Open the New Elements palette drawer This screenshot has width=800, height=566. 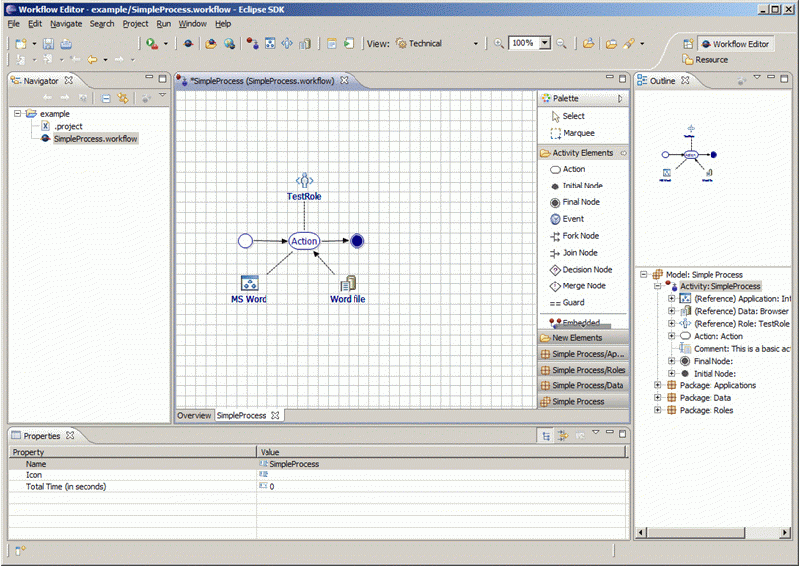pyautogui.click(x=584, y=338)
